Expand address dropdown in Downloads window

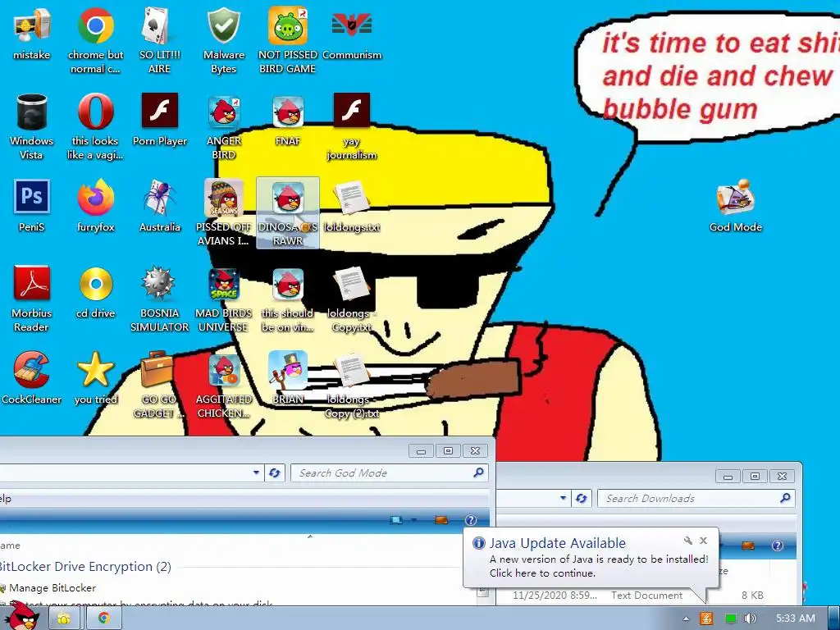click(x=563, y=498)
